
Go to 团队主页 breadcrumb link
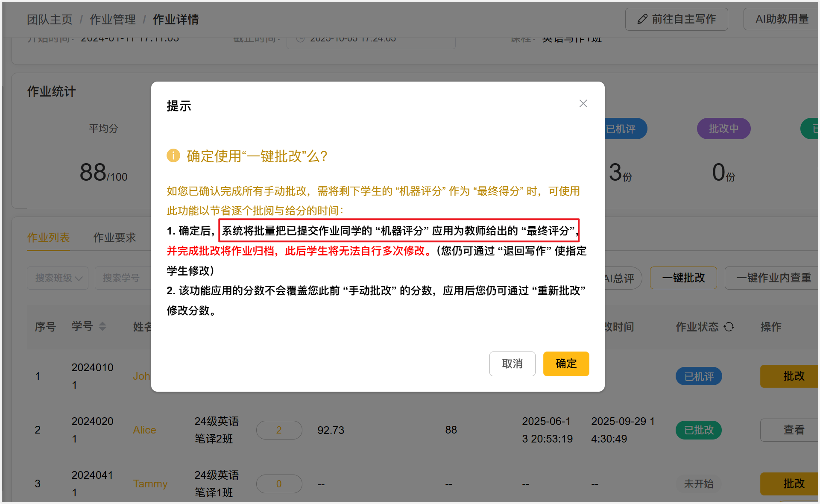tap(50, 19)
